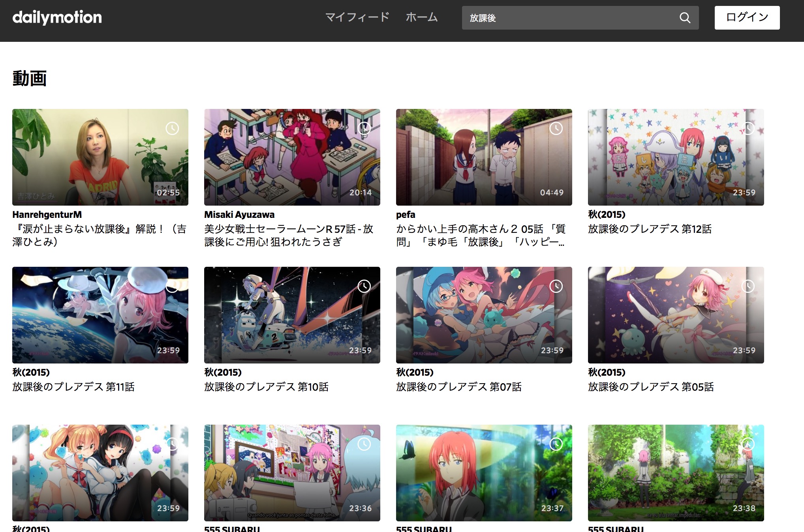Open the 放課後のプレアデス 第07話 thumbnail
This screenshot has height=532, width=804.
coord(484,315)
